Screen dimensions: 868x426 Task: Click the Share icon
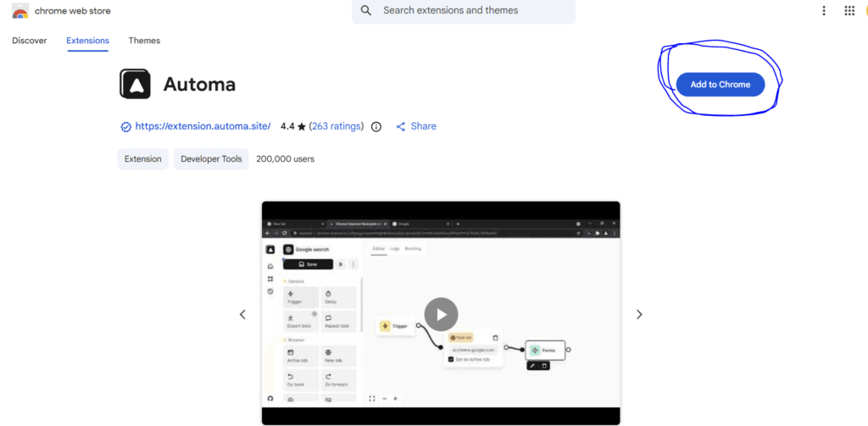pos(401,126)
